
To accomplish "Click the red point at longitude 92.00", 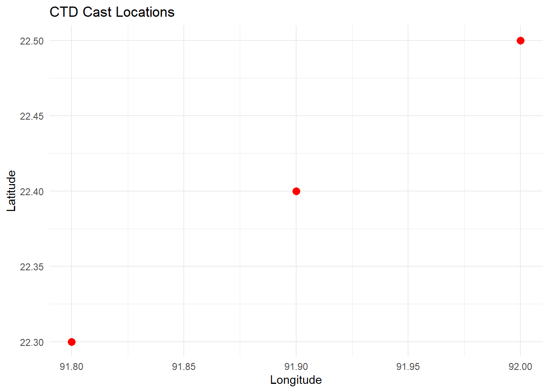I will 520,40.
